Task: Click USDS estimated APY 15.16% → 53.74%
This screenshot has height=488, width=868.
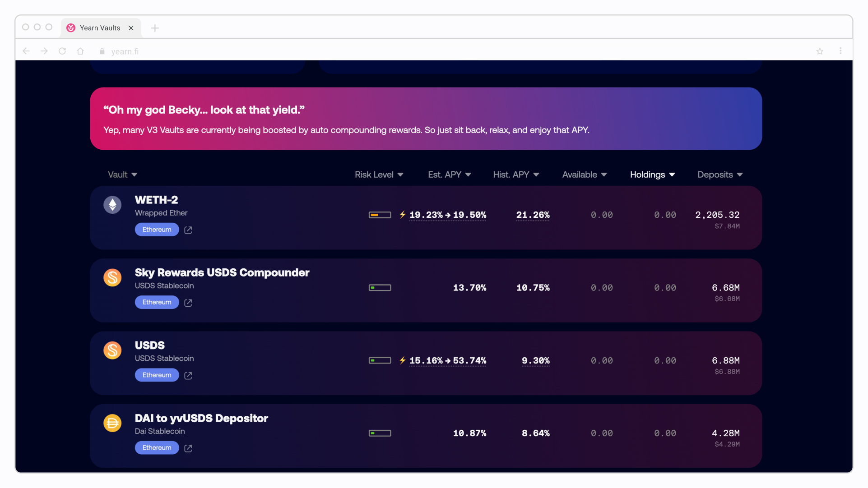Action: 448,361
